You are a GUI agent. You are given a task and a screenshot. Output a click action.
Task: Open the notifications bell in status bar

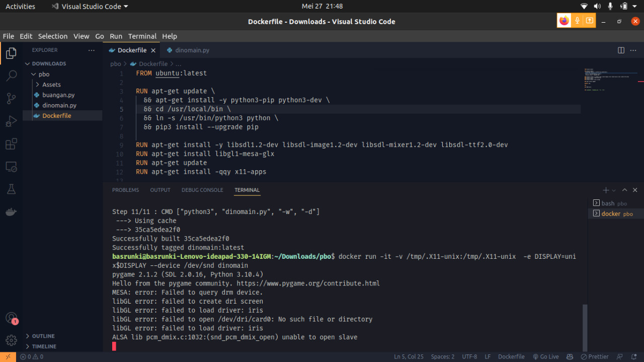click(x=634, y=356)
